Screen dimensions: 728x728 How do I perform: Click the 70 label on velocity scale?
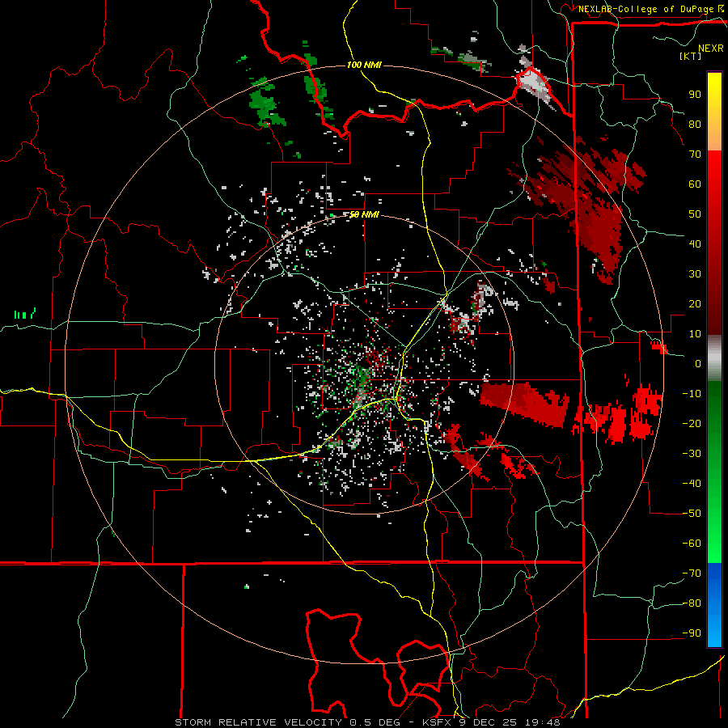[x=695, y=154]
